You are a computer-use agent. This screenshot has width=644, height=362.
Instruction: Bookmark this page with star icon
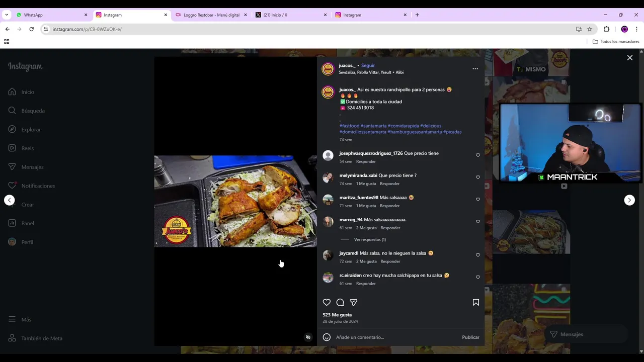590,29
